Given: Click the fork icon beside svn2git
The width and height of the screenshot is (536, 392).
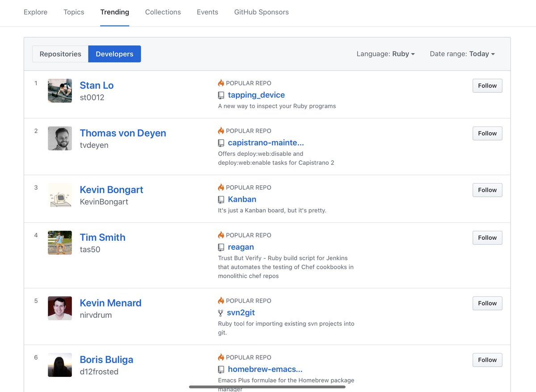Looking at the screenshot, I should pos(220,313).
